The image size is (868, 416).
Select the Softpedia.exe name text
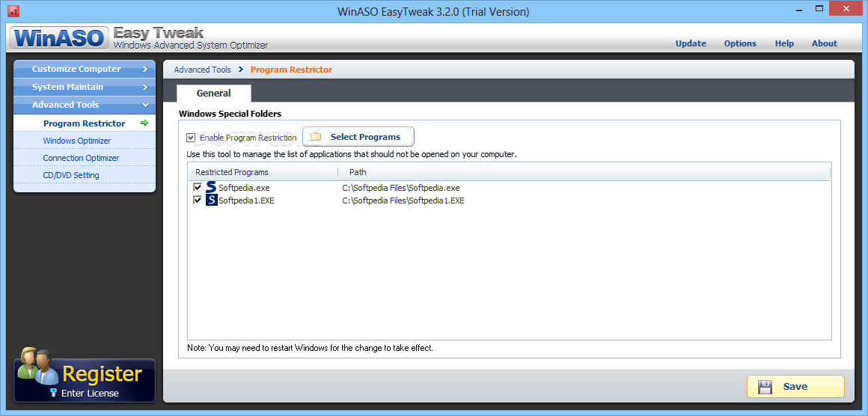click(244, 188)
